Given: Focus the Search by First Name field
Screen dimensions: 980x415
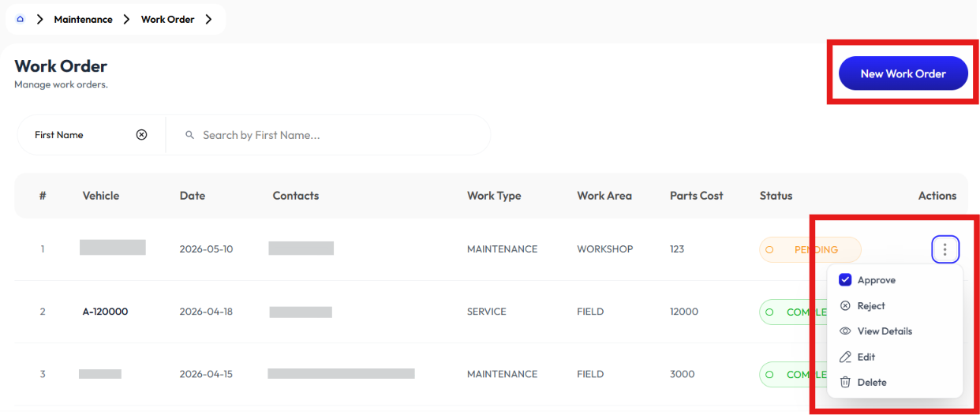Looking at the screenshot, I should point(328,135).
